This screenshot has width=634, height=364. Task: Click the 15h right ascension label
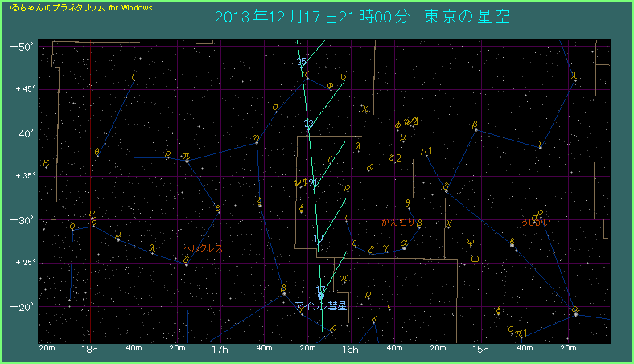click(x=480, y=350)
